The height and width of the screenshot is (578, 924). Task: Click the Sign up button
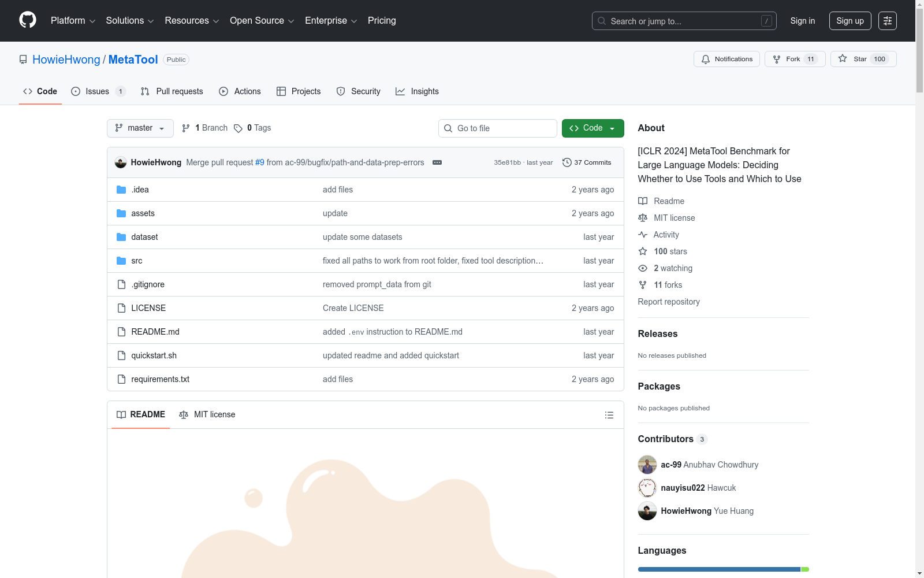tap(850, 21)
